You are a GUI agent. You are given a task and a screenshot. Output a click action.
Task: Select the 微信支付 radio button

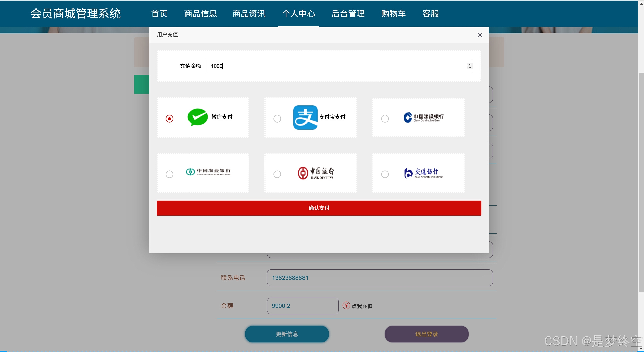point(169,119)
